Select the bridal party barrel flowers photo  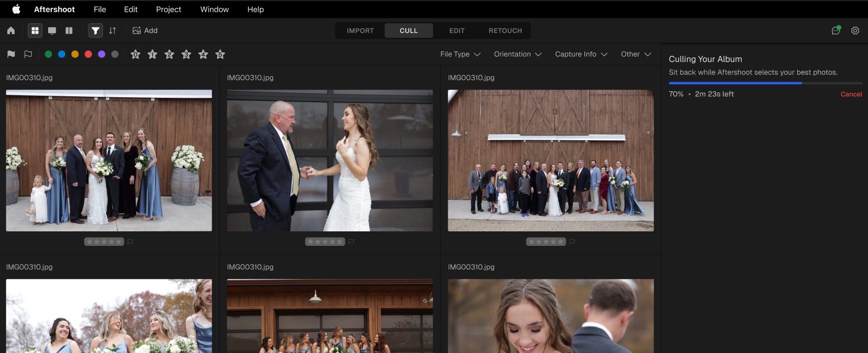click(x=109, y=160)
